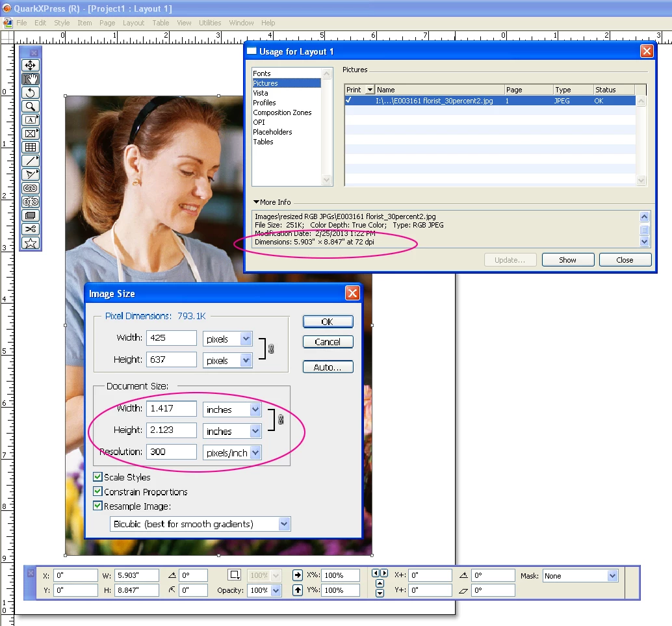Image resolution: width=672 pixels, height=626 pixels.
Task: Close the floating Tools palette
Action: point(34,53)
